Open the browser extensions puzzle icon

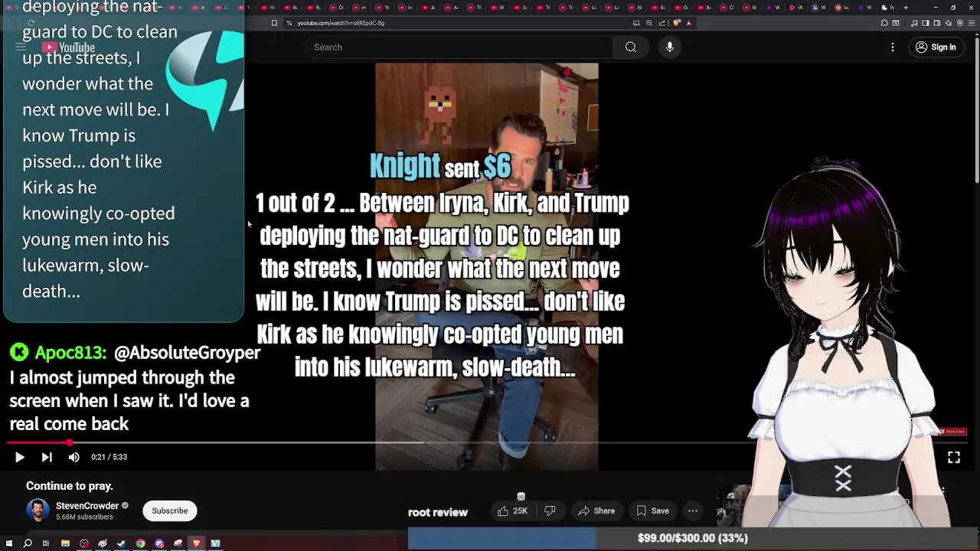point(884,23)
